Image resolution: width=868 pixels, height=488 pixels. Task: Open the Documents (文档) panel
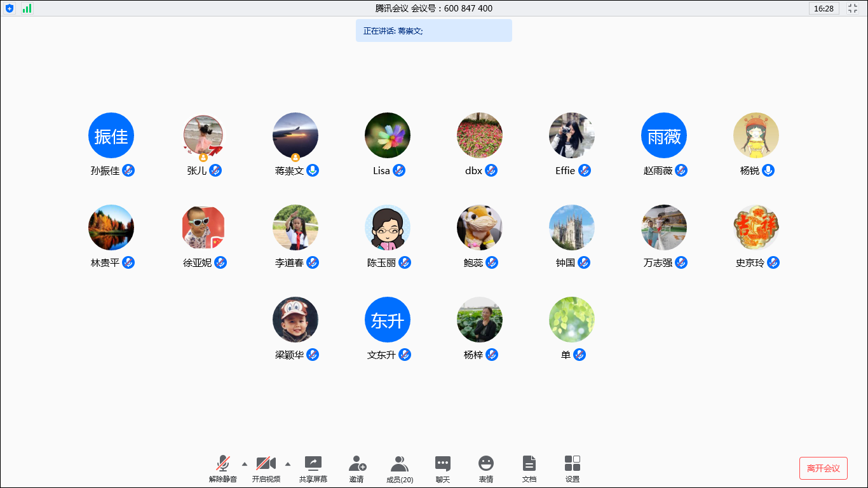tap(529, 469)
